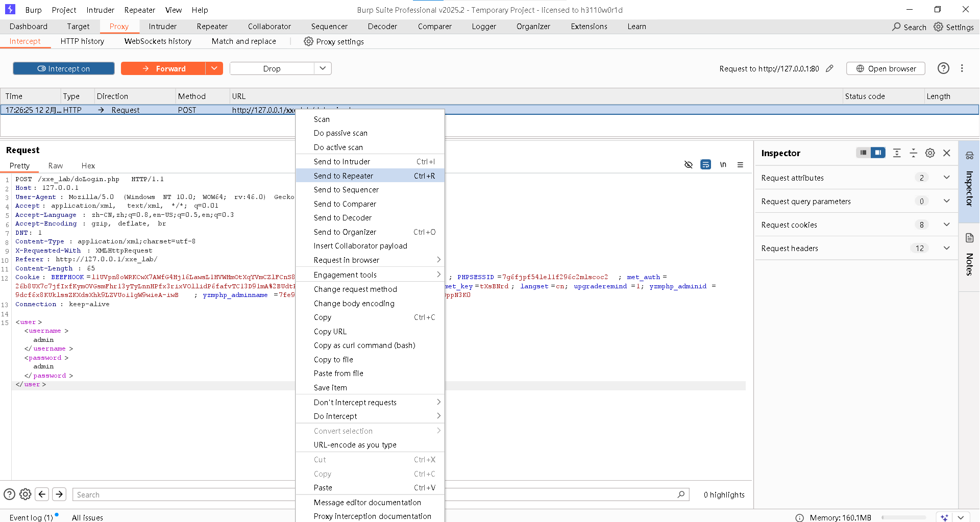Close the Inspector panel
Screen dimensions: 980x522
947,153
